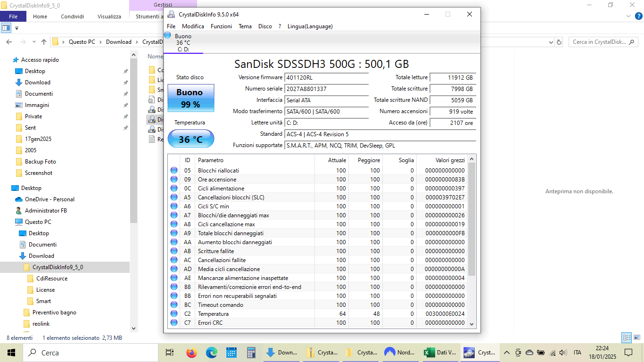644x362 pixels.
Task: Click the OneDrive cloud tray icon
Action: [x=529, y=353]
